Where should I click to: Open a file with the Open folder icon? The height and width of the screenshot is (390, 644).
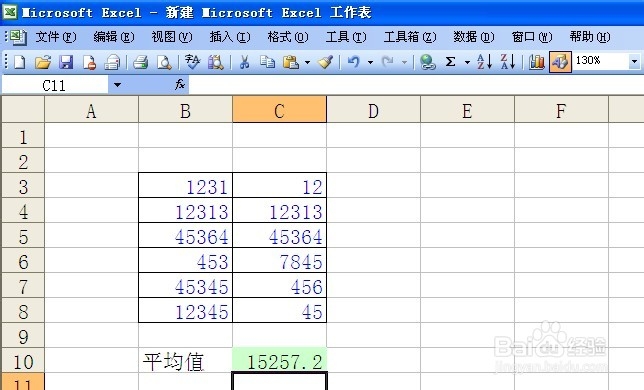coord(43,62)
